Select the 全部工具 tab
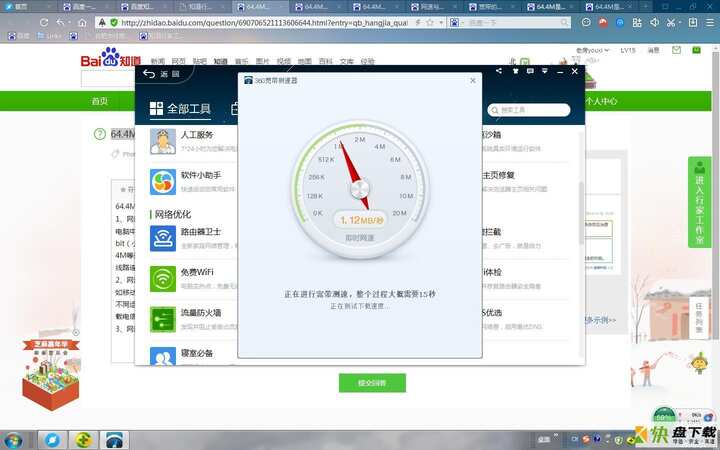 click(180, 108)
